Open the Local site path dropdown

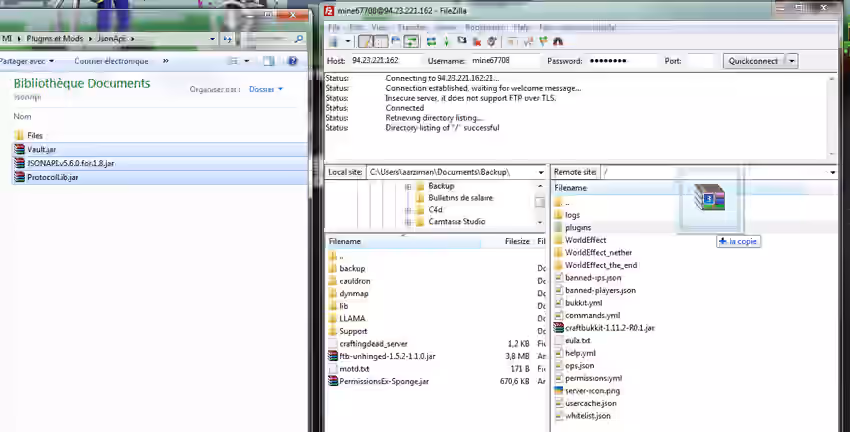click(540, 172)
